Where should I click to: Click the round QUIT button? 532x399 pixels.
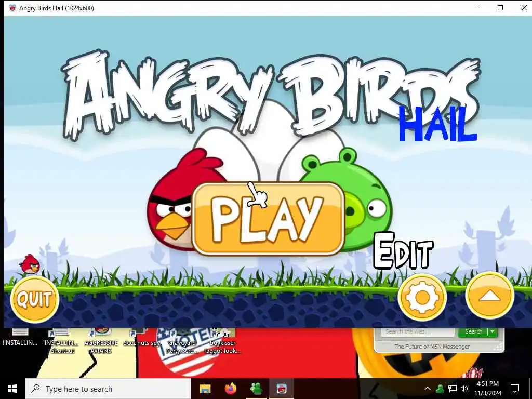click(35, 299)
